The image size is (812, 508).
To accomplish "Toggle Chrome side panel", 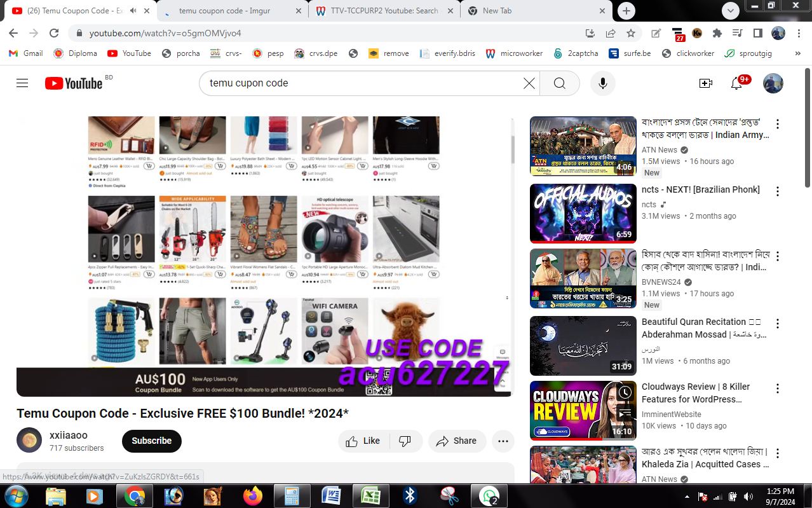I will tap(757, 33).
